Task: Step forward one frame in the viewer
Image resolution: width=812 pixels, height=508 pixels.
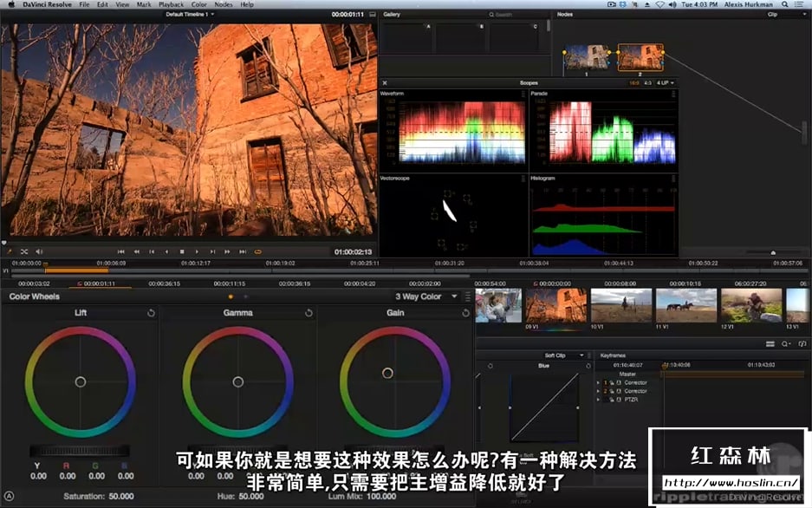Action: [212, 251]
